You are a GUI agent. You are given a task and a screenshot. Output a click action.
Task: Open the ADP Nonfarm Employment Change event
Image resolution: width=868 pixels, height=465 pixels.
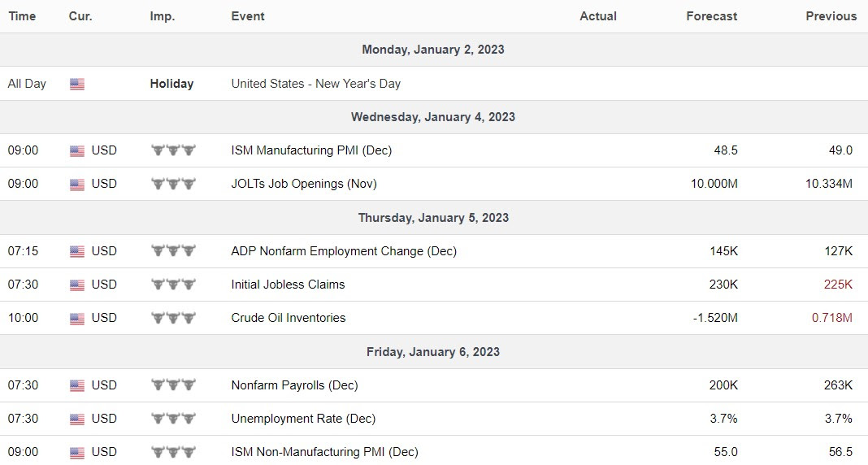[x=344, y=250]
